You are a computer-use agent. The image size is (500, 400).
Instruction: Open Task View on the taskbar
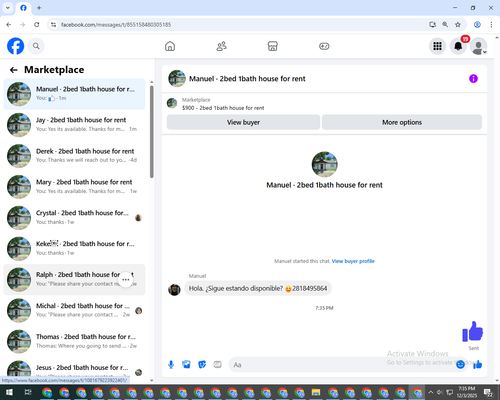coord(28,392)
